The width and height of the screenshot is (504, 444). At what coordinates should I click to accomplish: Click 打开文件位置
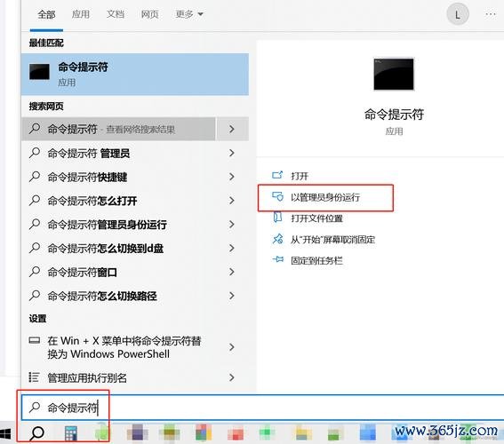click(x=316, y=218)
